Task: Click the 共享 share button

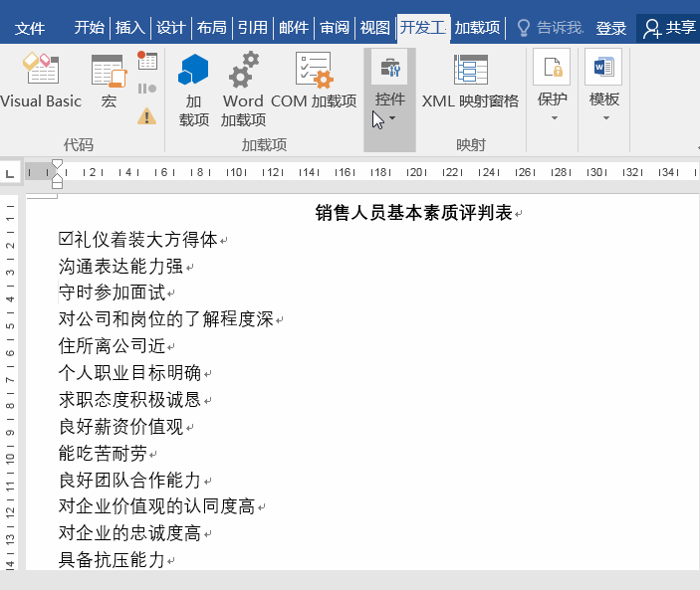Action: click(x=669, y=28)
